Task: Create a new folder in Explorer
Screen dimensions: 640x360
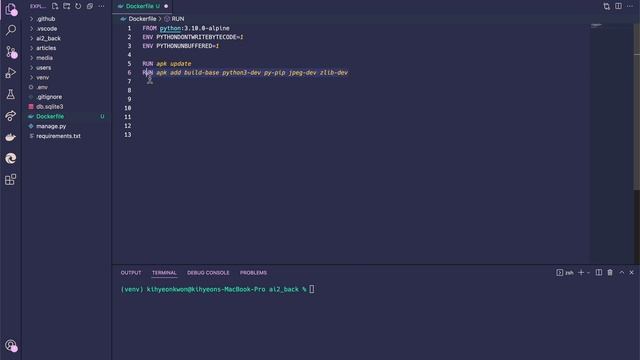Action: pyautogui.click(x=67, y=6)
